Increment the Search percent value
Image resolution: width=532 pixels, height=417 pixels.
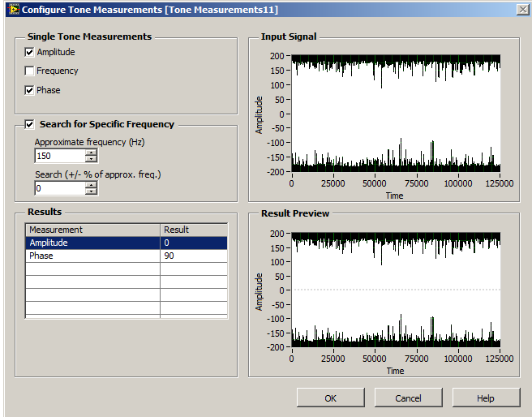pos(91,185)
